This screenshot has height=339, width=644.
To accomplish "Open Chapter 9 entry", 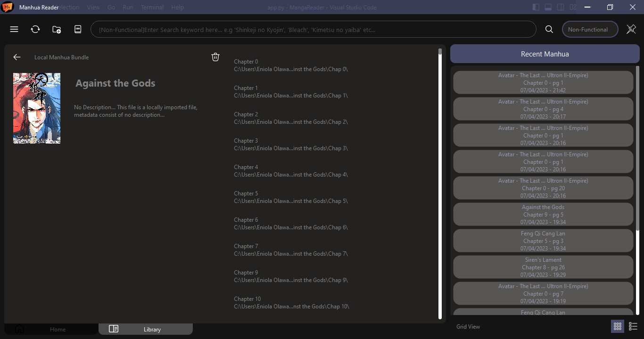I will click(291, 276).
